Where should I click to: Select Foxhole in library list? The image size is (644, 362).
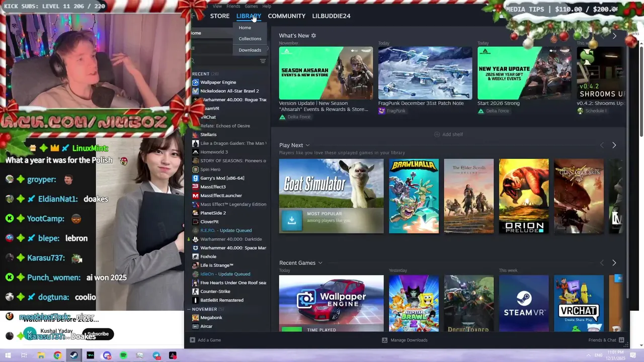(208, 256)
